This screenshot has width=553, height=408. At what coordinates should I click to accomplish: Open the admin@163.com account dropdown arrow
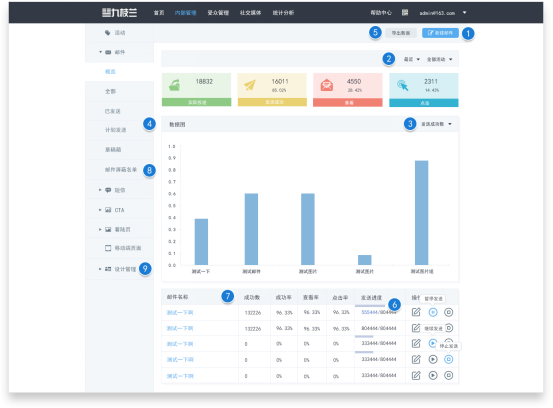pos(464,13)
